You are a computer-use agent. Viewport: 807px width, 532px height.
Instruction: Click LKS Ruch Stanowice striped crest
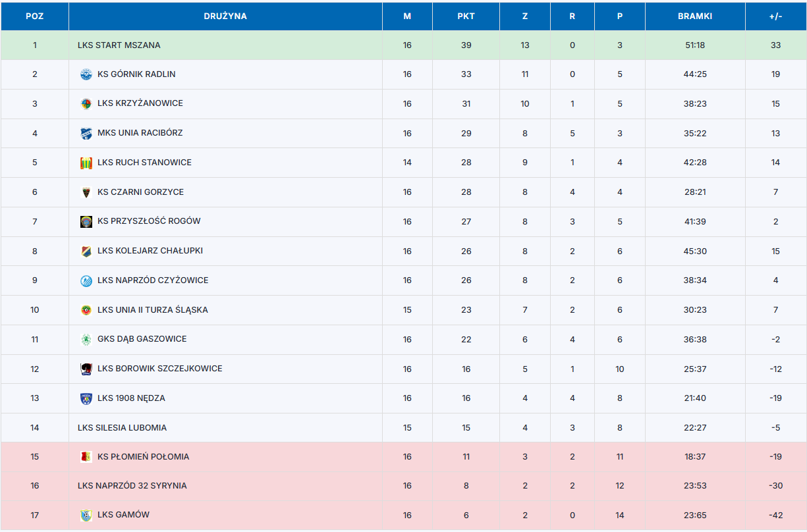(x=86, y=163)
